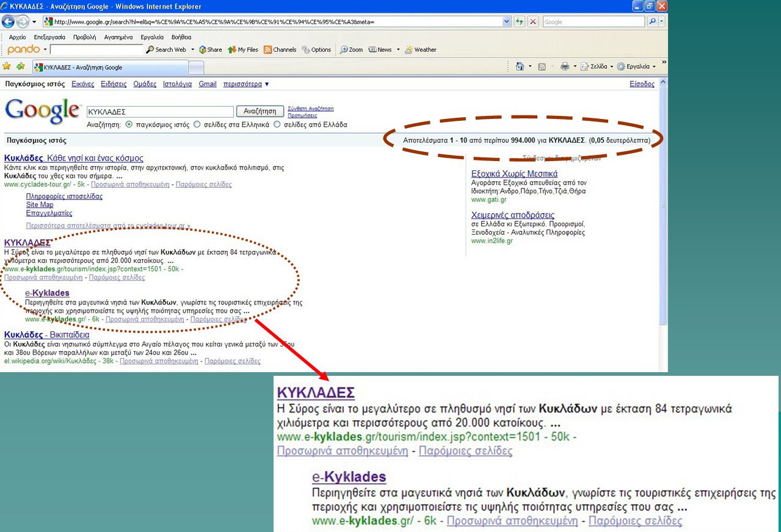This screenshot has width=781, height=532.
Task: Go to Gmail link
Action: point(208,84)
